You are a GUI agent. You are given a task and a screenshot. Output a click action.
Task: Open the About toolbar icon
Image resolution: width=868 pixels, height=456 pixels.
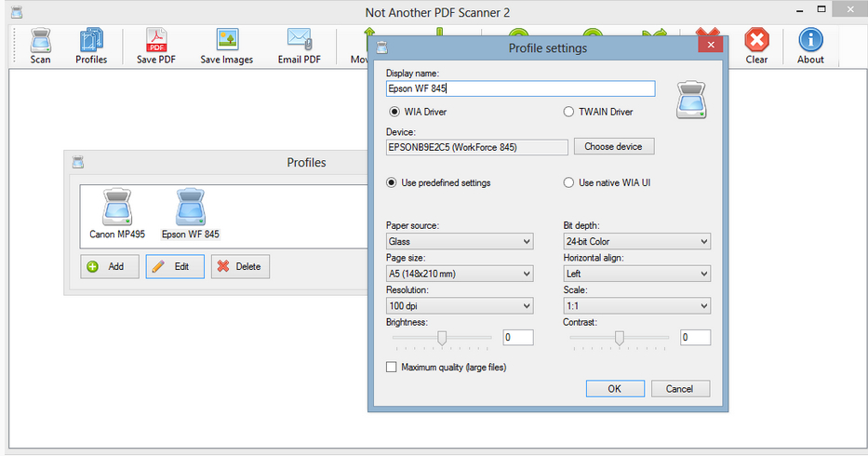point(810,46)
